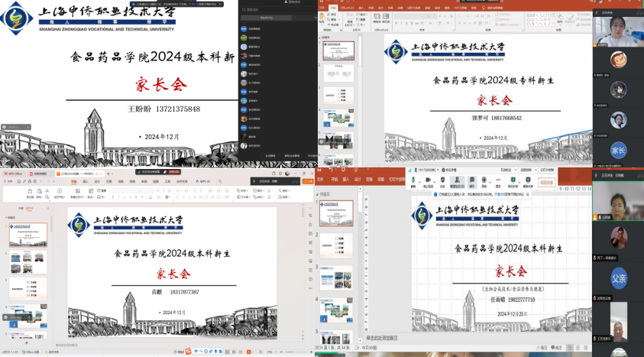Click the notes field 单击此处添加备注
Screen dimensions: 644x357
point(382,338)
